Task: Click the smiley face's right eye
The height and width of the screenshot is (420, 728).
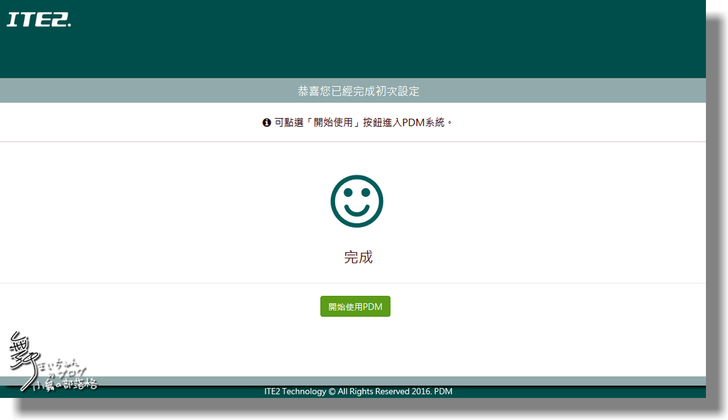Action: point(367,192)
